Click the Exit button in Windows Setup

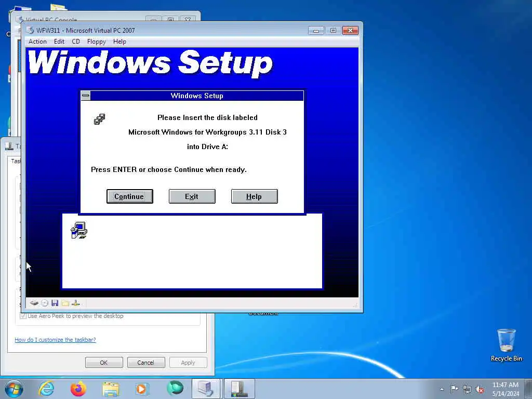click(192, 196)
